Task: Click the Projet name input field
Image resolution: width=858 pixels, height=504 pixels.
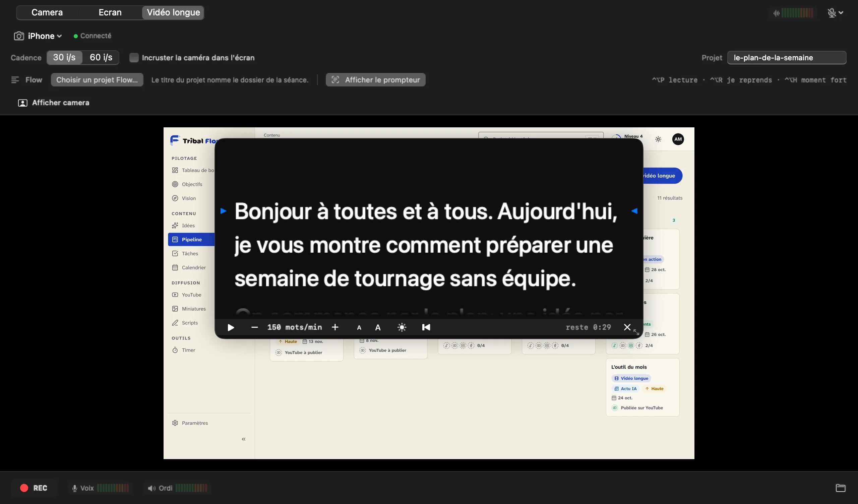Action: pyautogui.click(x=787, y=58)
